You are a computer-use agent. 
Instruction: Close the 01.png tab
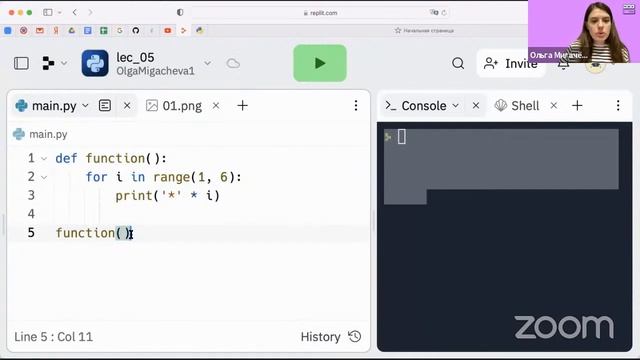(216, 106)
